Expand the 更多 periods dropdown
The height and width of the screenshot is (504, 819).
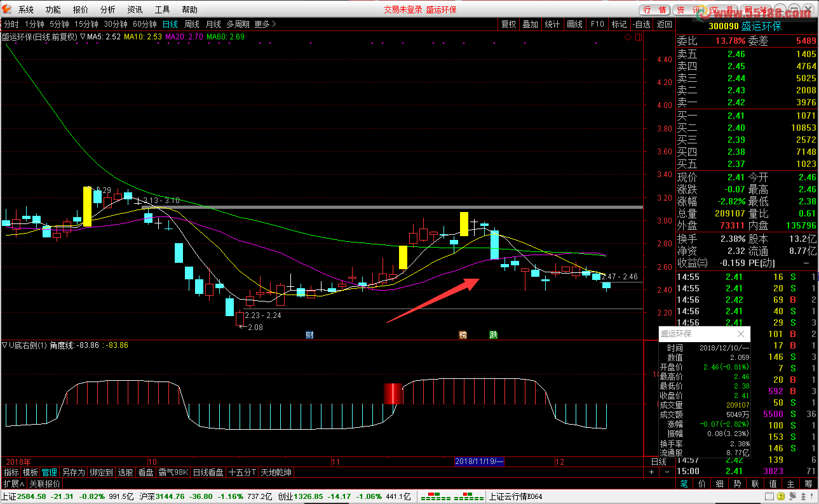[265, 24]
